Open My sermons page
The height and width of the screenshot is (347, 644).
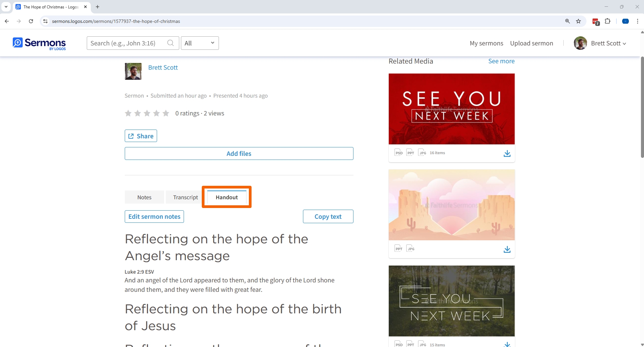[x=486, y=43]
